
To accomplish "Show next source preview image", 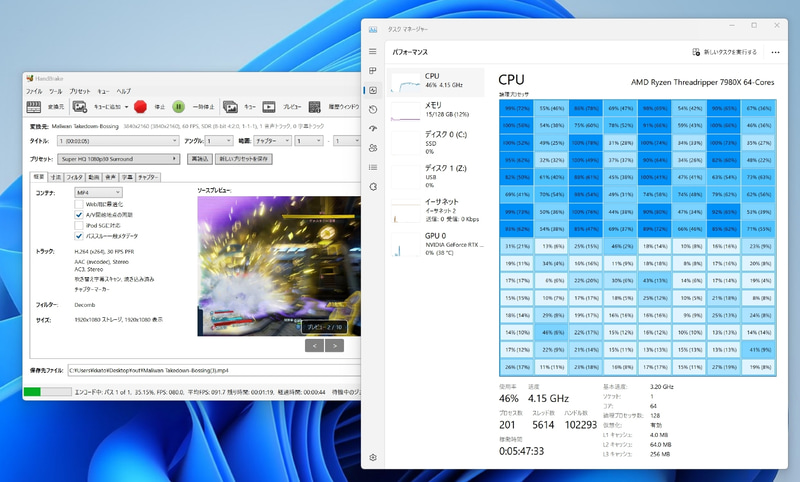I will pyautogui.click(x=335, y=346).
